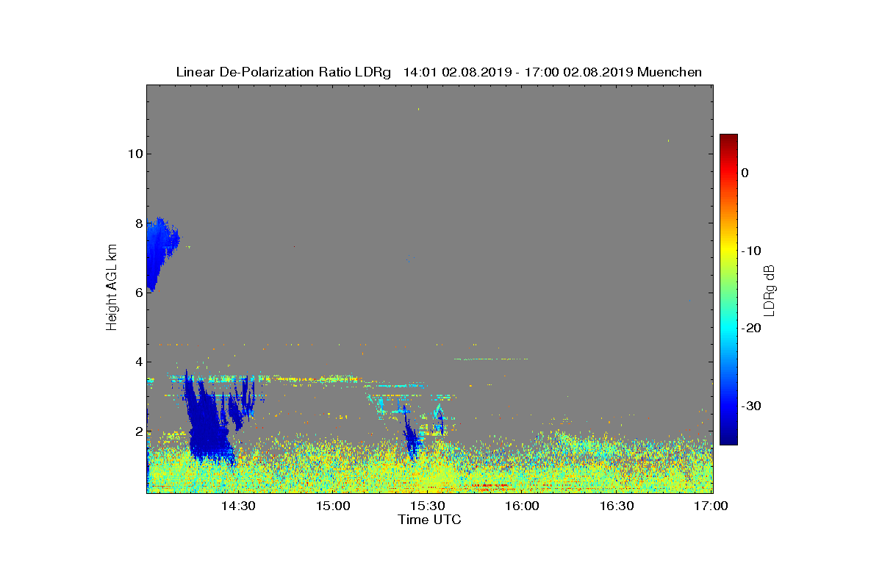The height and width of the screenshot is (588, 882).
Task: Click the 14:30 time tick label
Action: tap(238, 506)
